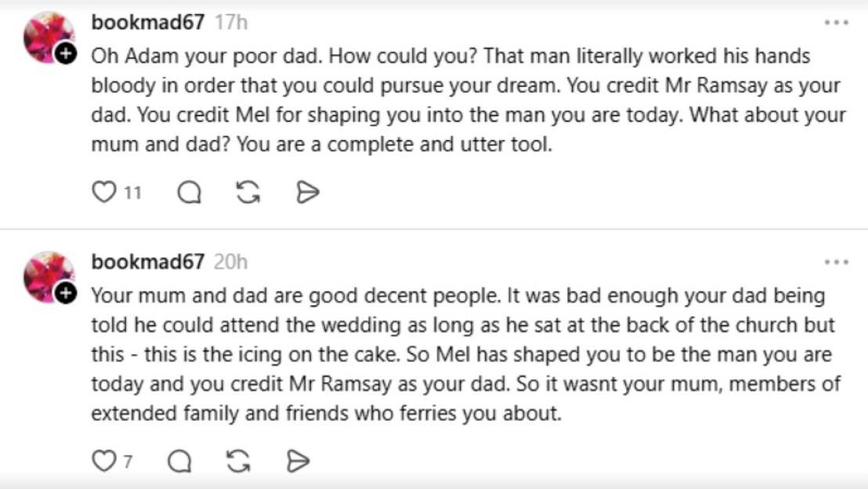Reply to the 17h bookmad67 post
This screenshot has height=489, width=868.
coord(189,192)
